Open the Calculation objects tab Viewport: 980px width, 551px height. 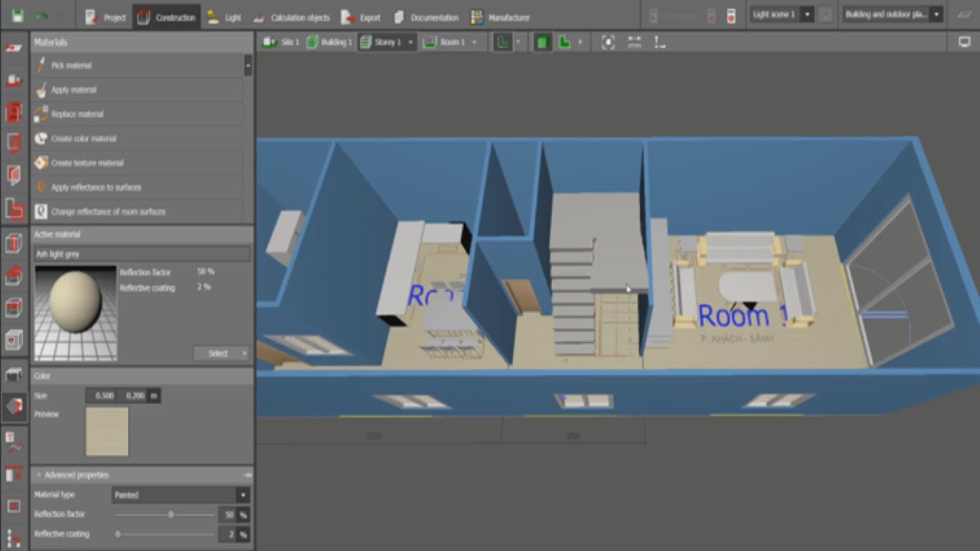pos(292,17)
